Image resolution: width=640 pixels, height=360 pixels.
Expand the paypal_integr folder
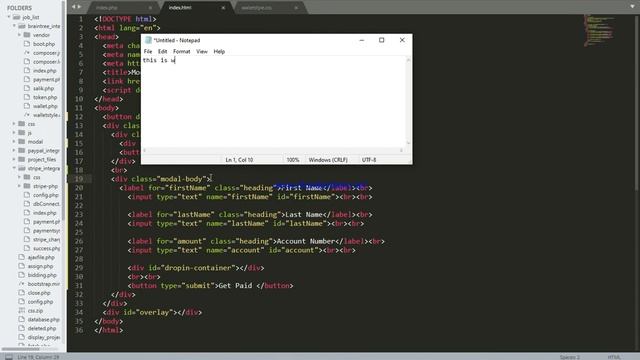[x=14, y=151]
